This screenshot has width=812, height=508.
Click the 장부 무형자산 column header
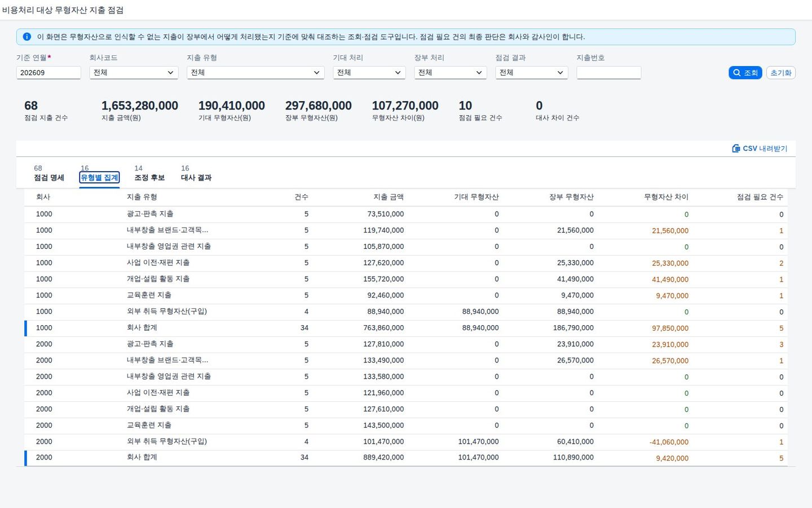click(571, 197)
